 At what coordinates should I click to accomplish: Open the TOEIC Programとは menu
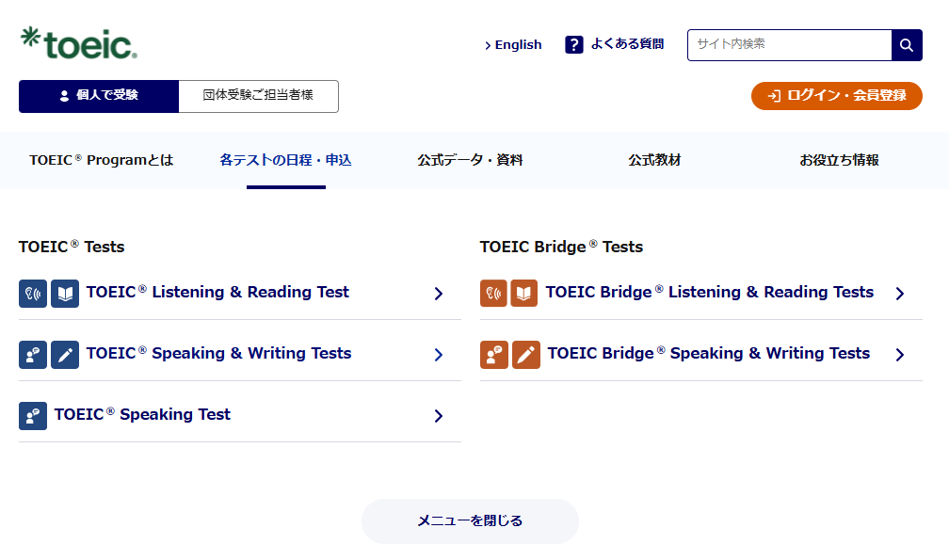click(x=101, y=160)
